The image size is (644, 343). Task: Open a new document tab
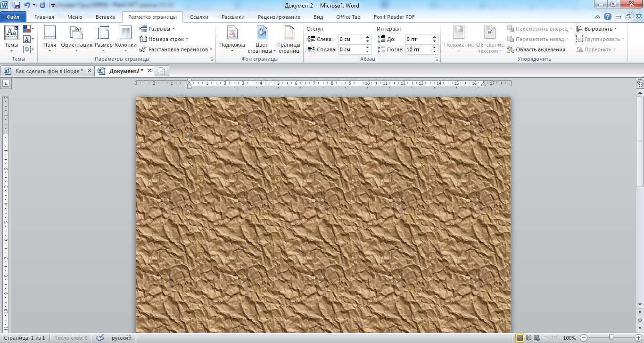[162, 71]
